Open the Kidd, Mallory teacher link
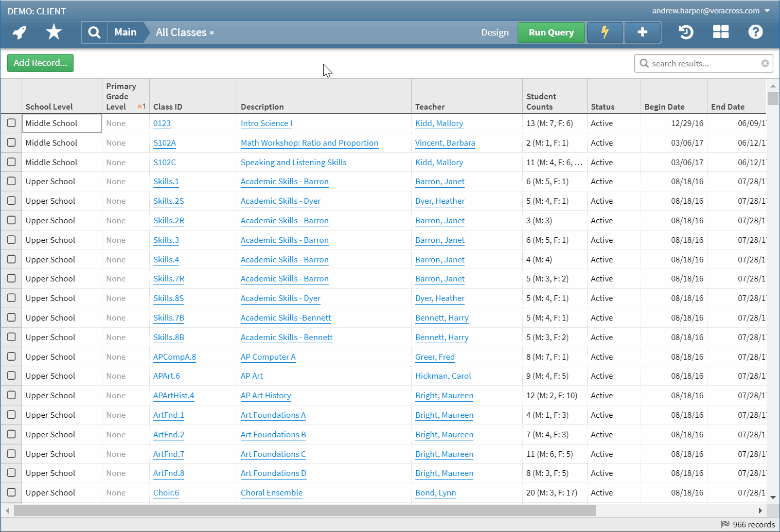The width and height of the screenshot is (780, 532). (x=439, y=123)
